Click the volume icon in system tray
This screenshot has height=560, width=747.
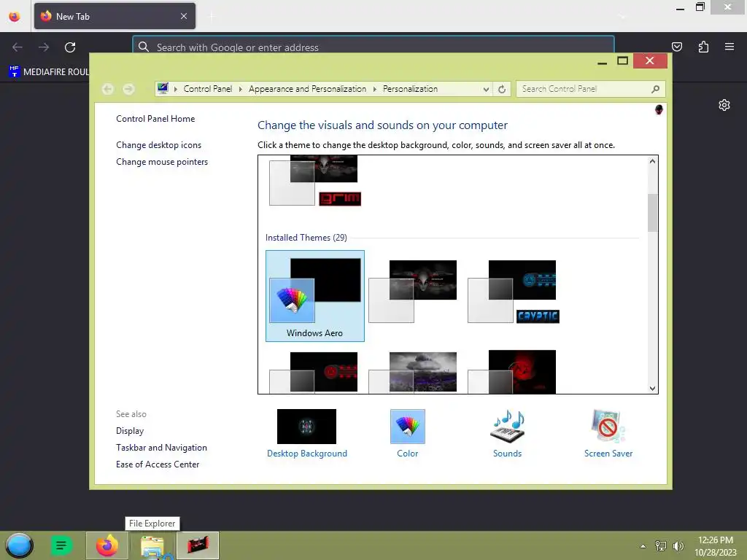pyautogui.click(x=678, y=546)
